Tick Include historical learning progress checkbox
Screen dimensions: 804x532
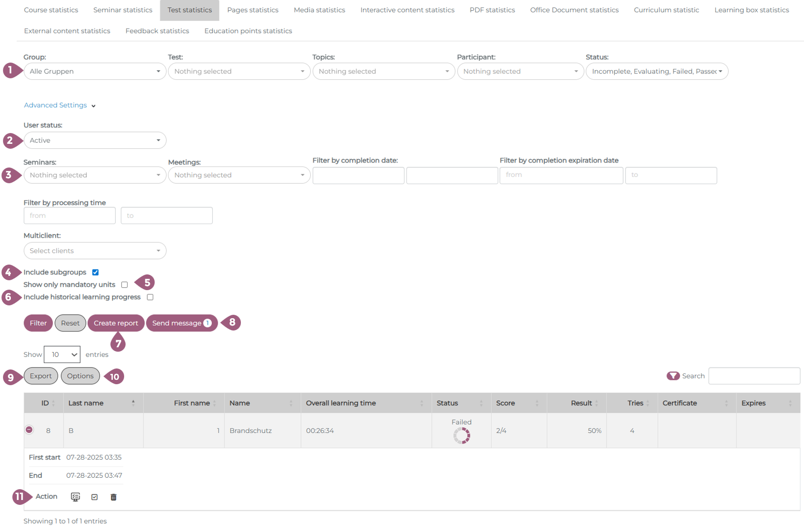click(150, 297)
